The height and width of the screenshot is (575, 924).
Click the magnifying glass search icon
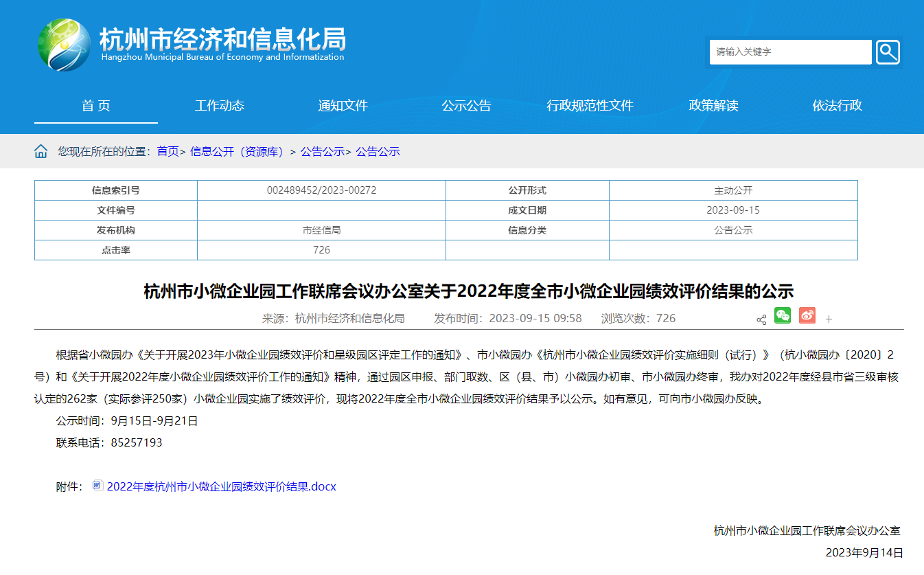coord(887,52)
